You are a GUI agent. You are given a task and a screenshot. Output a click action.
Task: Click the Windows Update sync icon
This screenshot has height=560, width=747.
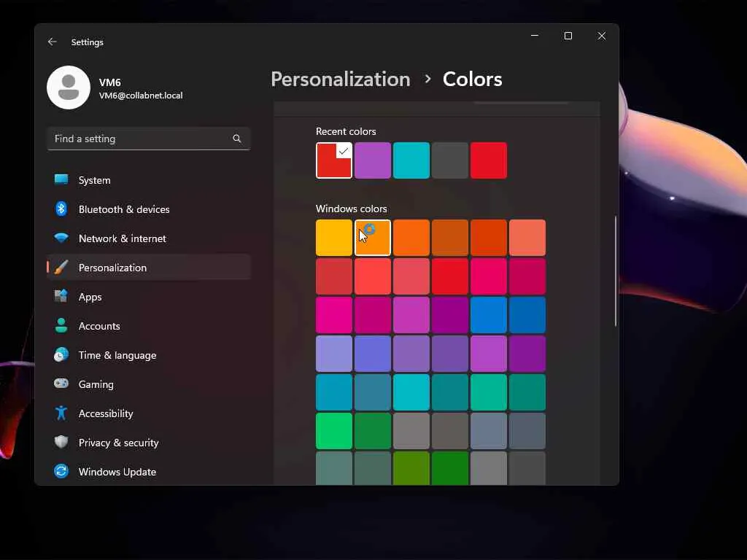pos(61,471)
